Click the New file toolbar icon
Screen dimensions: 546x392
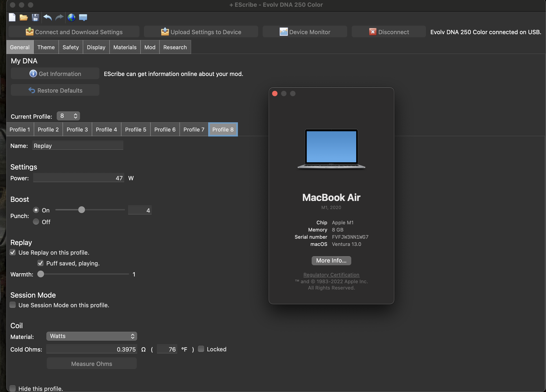click(x=12, y=17)
